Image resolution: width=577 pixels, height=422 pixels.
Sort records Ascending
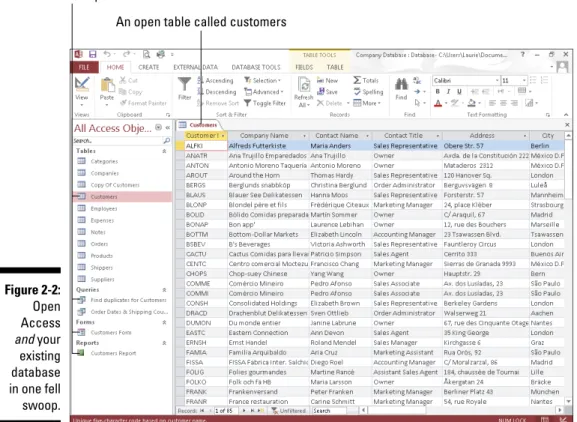216,80
